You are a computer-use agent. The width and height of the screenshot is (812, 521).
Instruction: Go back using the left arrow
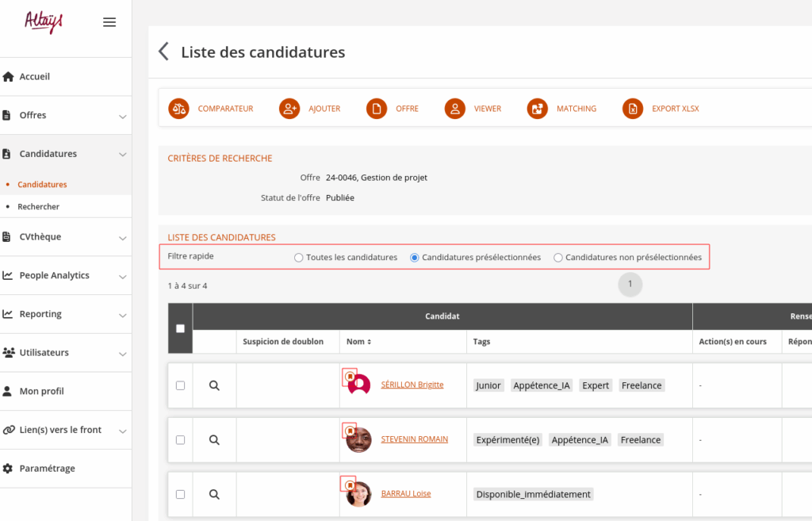(x=164, y=52)
